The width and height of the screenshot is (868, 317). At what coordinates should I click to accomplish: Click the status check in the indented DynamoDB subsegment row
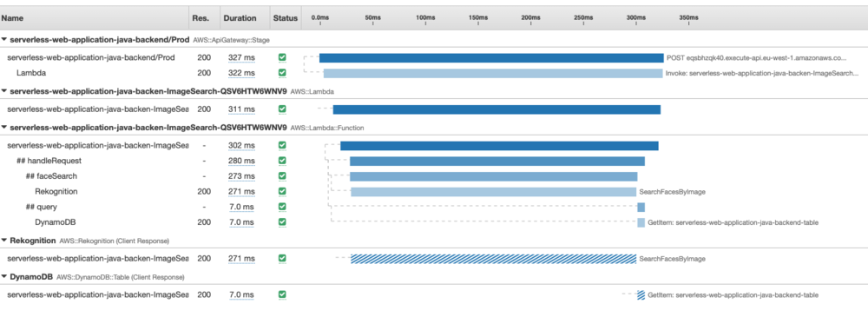click(282, 221)
